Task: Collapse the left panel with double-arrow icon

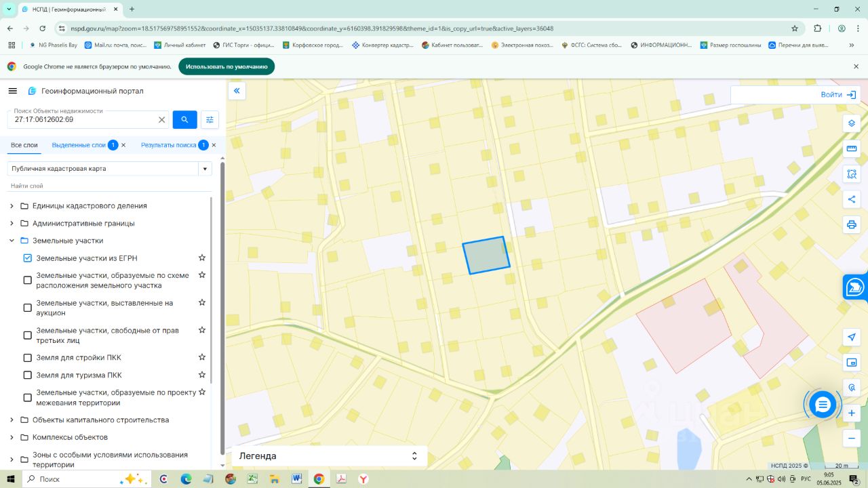Action: pos(237,91)
